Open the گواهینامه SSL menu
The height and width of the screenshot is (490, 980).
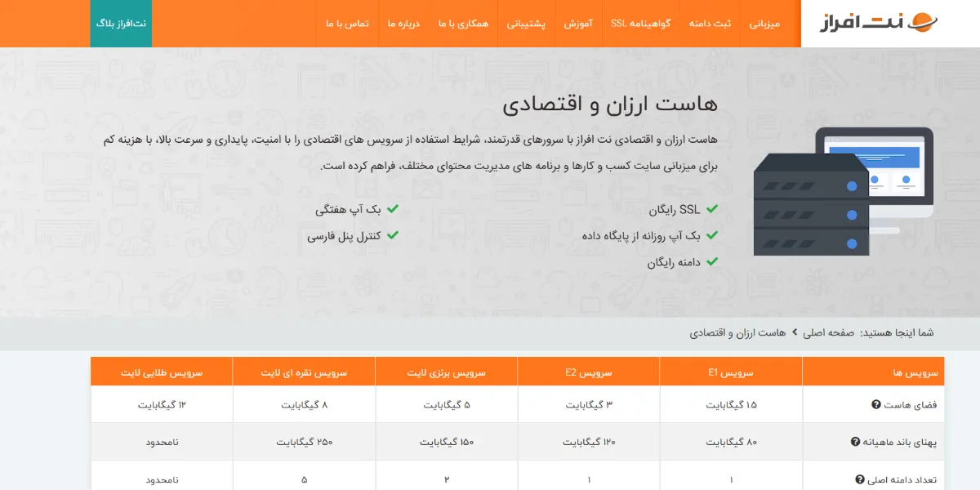640,24
